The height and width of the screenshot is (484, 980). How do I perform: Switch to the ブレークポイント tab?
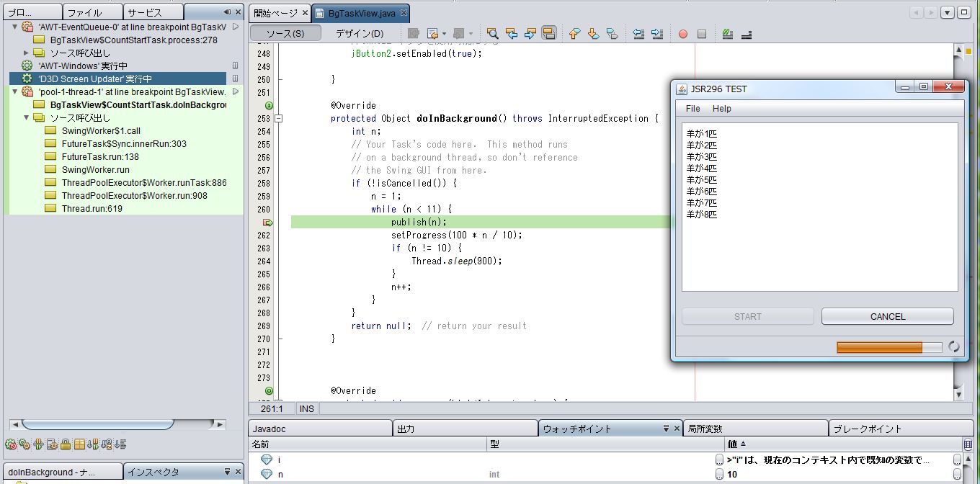(x=867, y=429)
